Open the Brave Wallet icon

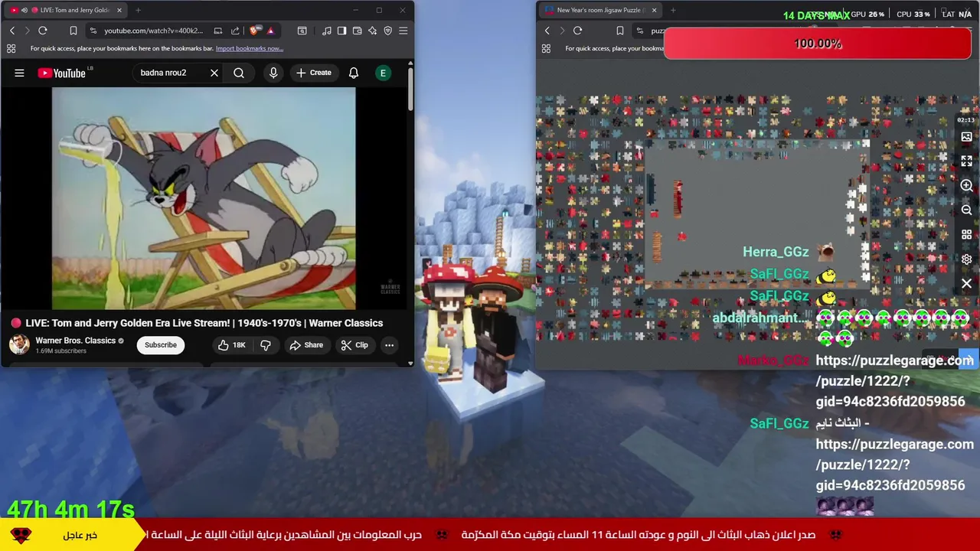357,31
